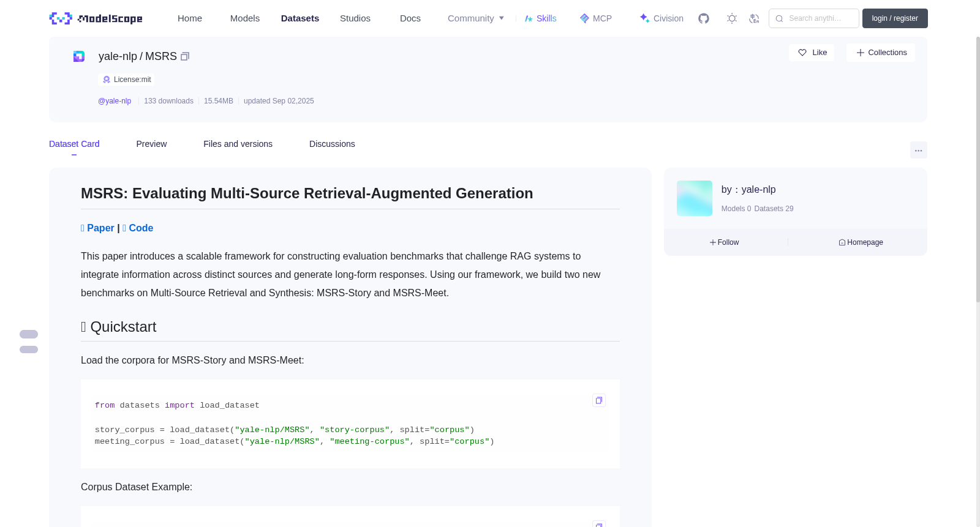Screen dimensions: 980x527
Task: Open the Paper link
Action: [97, 228]
